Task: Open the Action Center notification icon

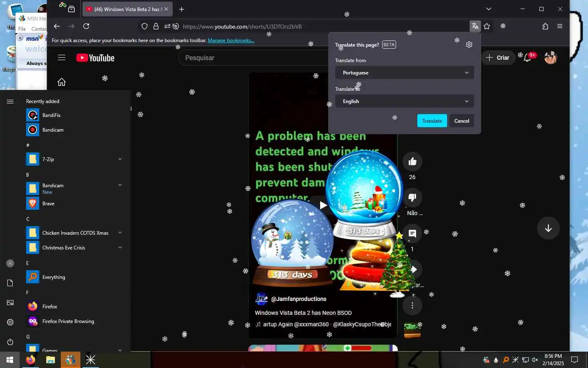Action: pos(575,360)
